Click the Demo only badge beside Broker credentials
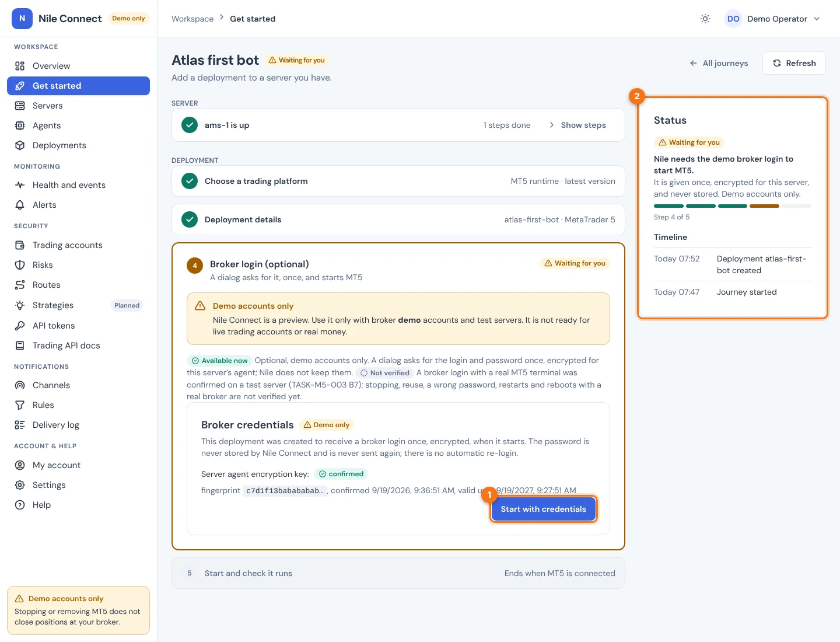The width and height of the screenshot is (840, 642). point(327,425)
